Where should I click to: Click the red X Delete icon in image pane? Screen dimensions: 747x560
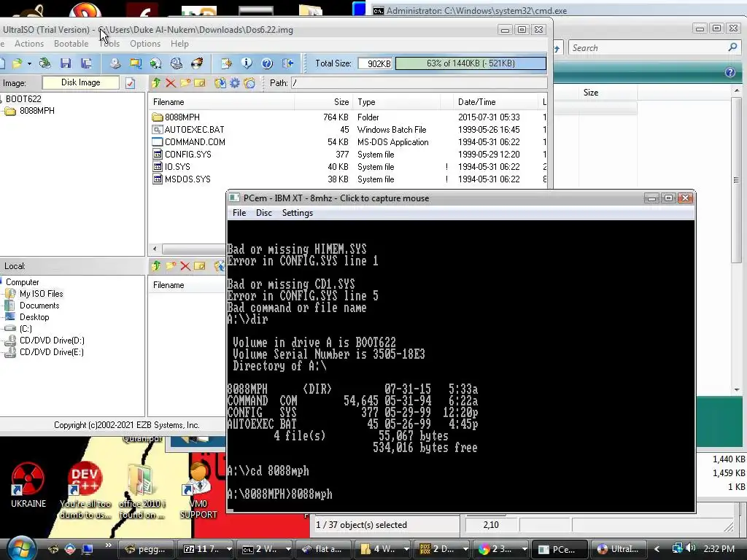[171, 83]
